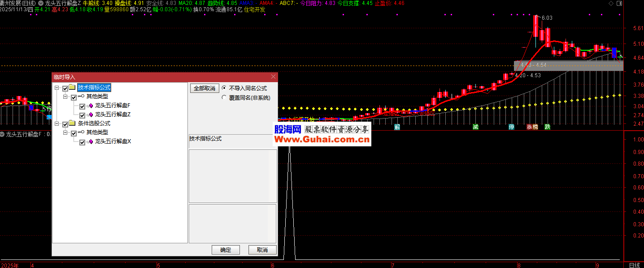Screen dimensions: 644x268
Task: Collapse 其他类型 under 条件选股公式
Action: coord(65,133)
